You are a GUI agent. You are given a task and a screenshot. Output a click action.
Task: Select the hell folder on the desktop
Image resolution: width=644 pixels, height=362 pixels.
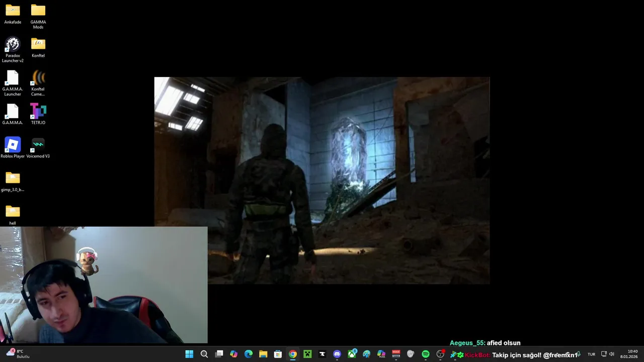pyautogui.click(x=13, y=215)
